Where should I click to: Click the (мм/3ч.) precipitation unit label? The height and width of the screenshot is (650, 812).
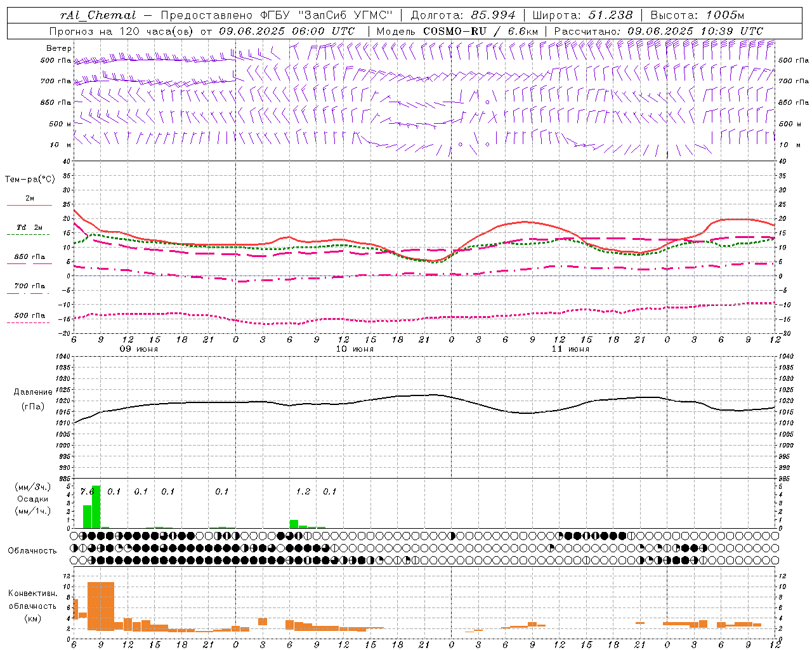click(33, 487)
